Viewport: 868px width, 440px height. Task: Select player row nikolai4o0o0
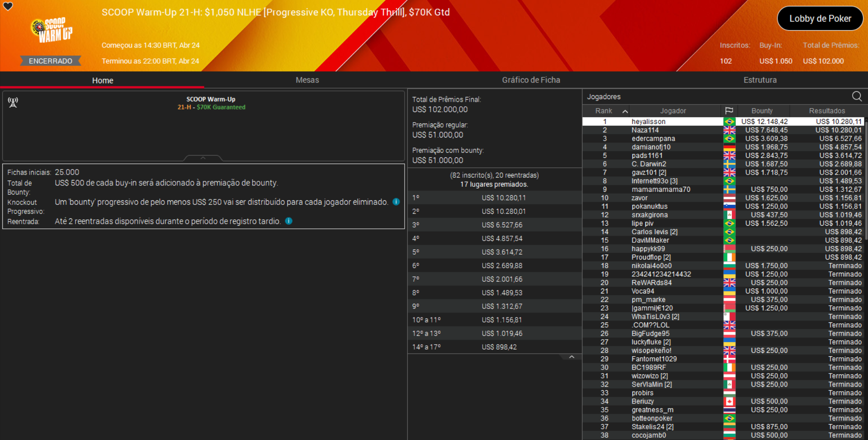723,266
